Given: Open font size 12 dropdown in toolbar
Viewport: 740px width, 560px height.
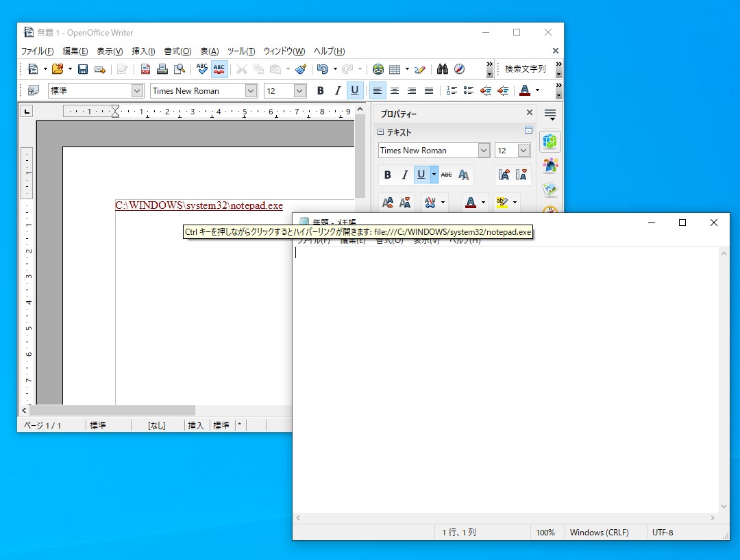Looking at the screenshot, I should [x=299, y=90].
